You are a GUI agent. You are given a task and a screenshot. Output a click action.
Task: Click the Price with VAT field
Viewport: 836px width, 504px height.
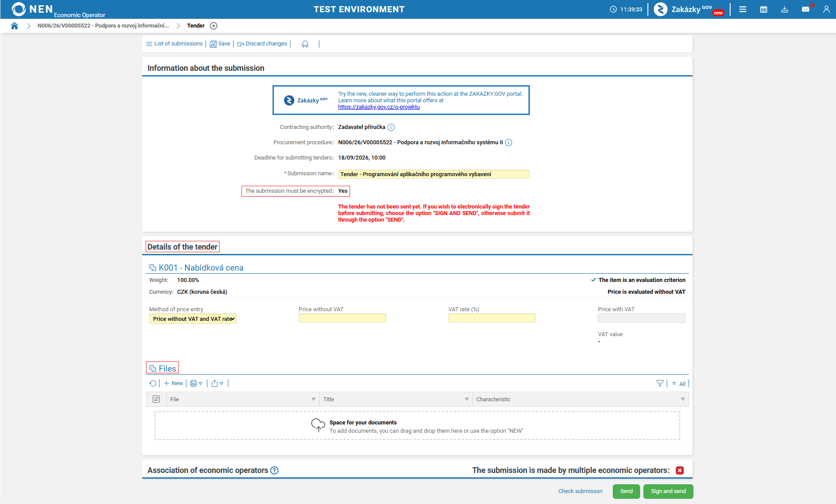[642, 318]
